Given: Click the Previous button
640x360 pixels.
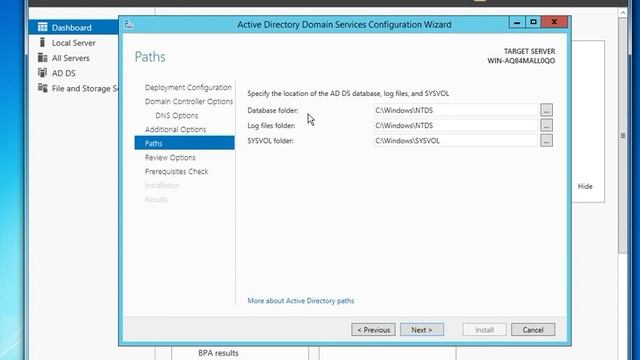Looking at the screenshot, I should (x=373, y=330).
